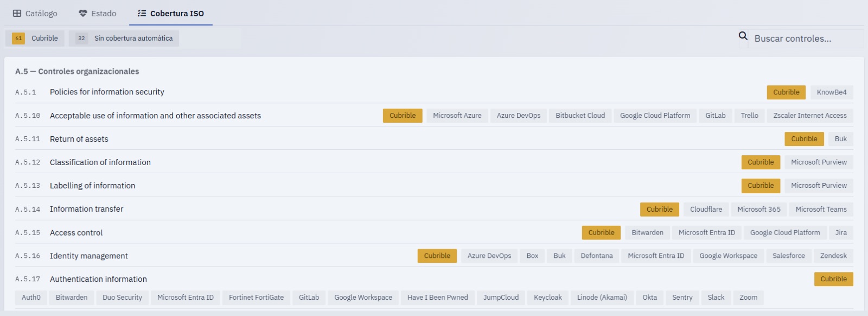Switch to the Estado tab
The image size is (868, 316).
(98, 14)
